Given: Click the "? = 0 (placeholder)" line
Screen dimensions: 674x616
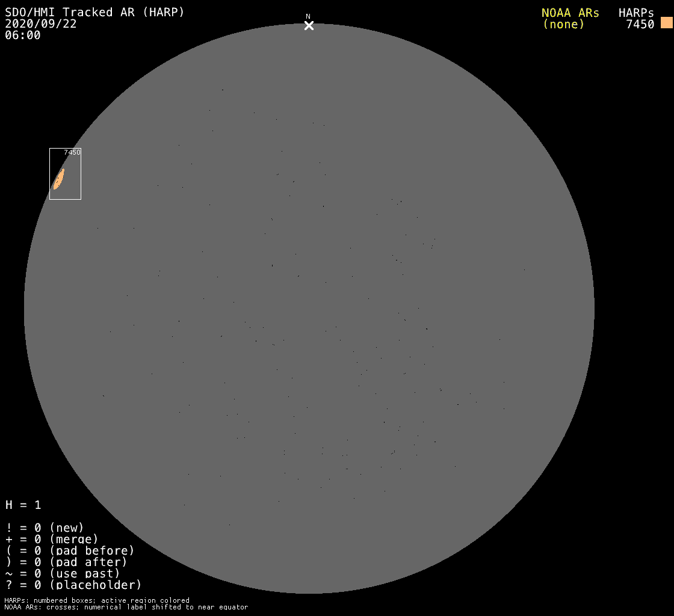Looking at the screenshot, I should [73, 585].
